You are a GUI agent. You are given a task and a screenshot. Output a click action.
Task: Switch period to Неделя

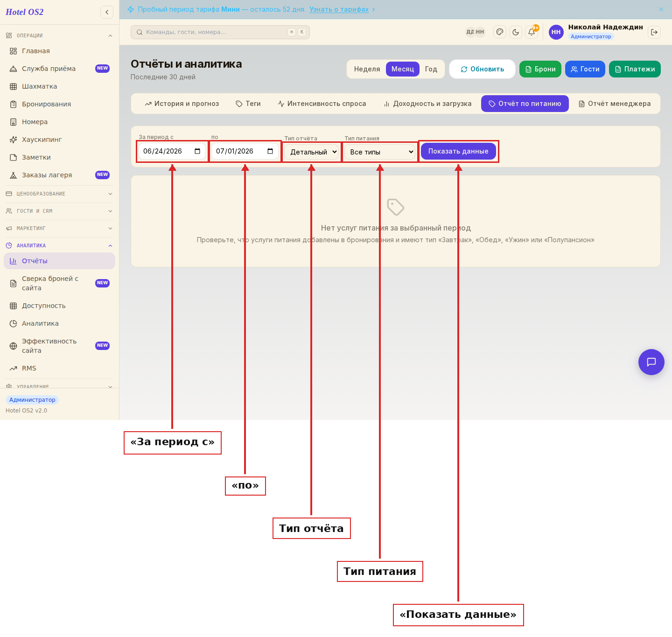point(367,69)
